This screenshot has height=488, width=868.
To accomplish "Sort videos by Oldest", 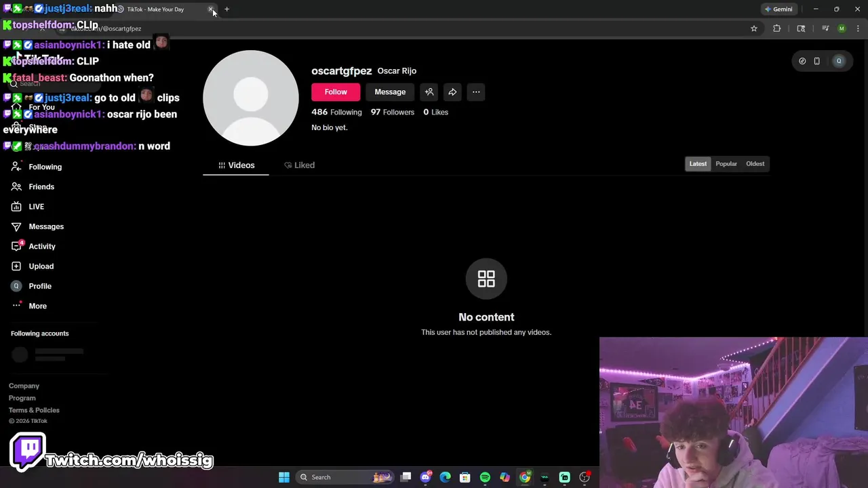I will pos(755,163).
